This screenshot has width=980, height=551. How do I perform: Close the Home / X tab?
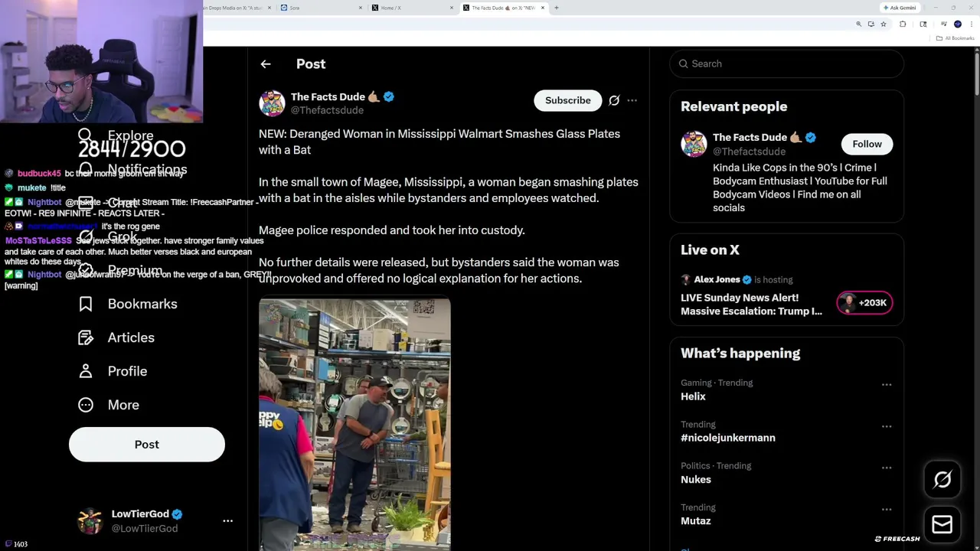(452, 8)
